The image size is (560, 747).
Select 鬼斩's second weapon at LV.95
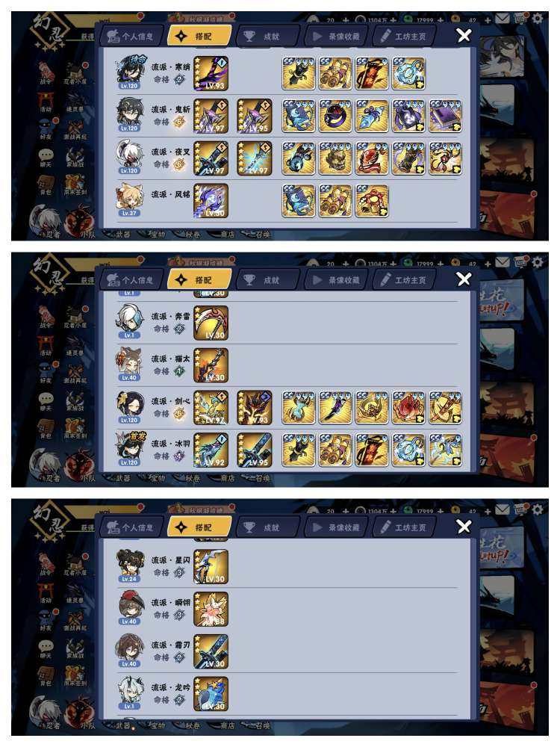[255, 116]
